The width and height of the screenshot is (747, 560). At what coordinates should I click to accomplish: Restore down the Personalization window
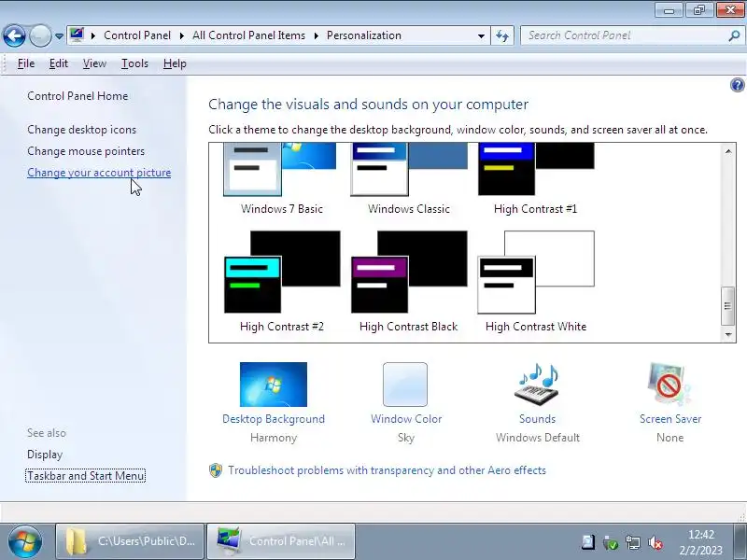(698, 10)
